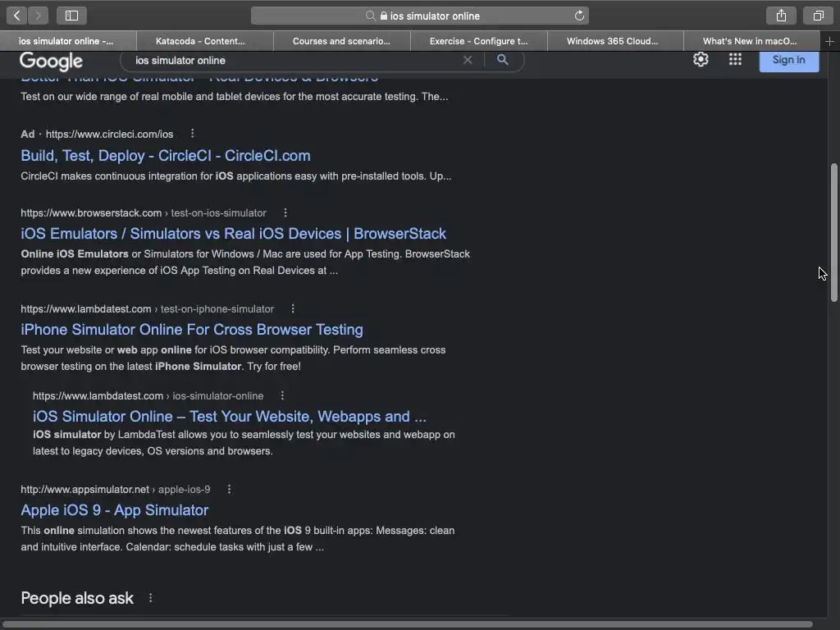
Task: Open options dots beside circleci.com ad
Action: (192, 134)
